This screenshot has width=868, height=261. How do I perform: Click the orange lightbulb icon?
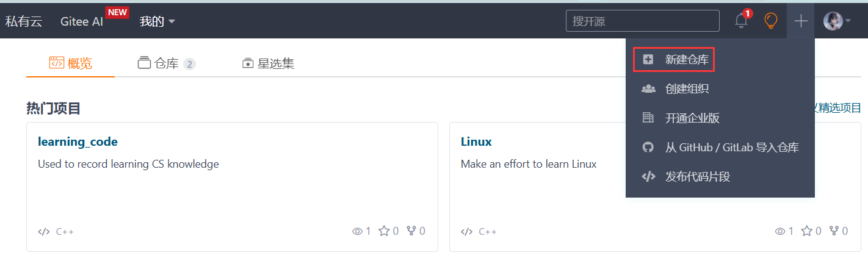[771, 21]
